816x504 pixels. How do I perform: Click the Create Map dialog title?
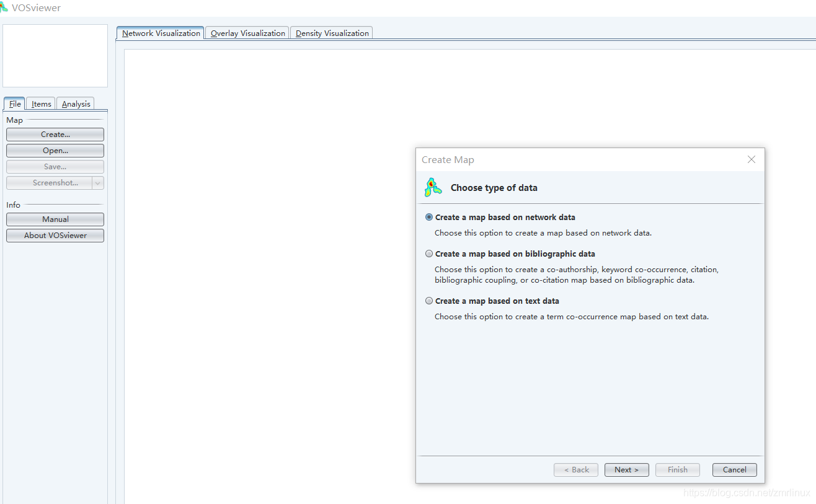click(x=448, y=160)
